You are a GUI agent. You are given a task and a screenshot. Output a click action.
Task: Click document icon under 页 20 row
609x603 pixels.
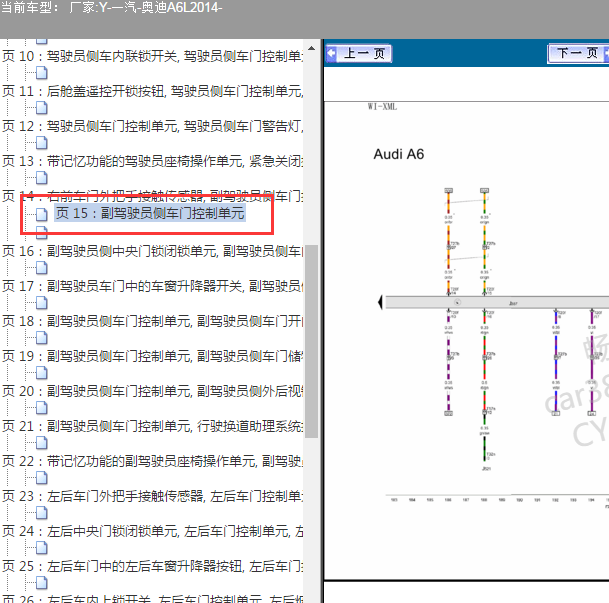(42, 407)
